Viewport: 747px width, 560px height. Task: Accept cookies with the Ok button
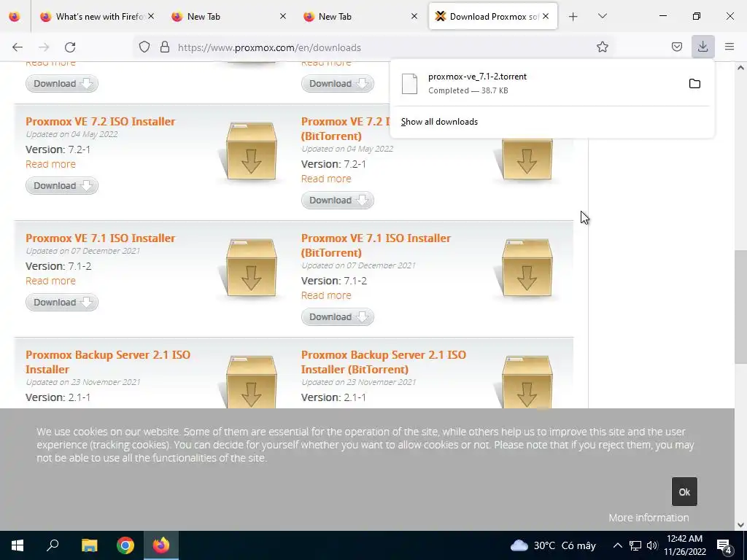(684, 492)
